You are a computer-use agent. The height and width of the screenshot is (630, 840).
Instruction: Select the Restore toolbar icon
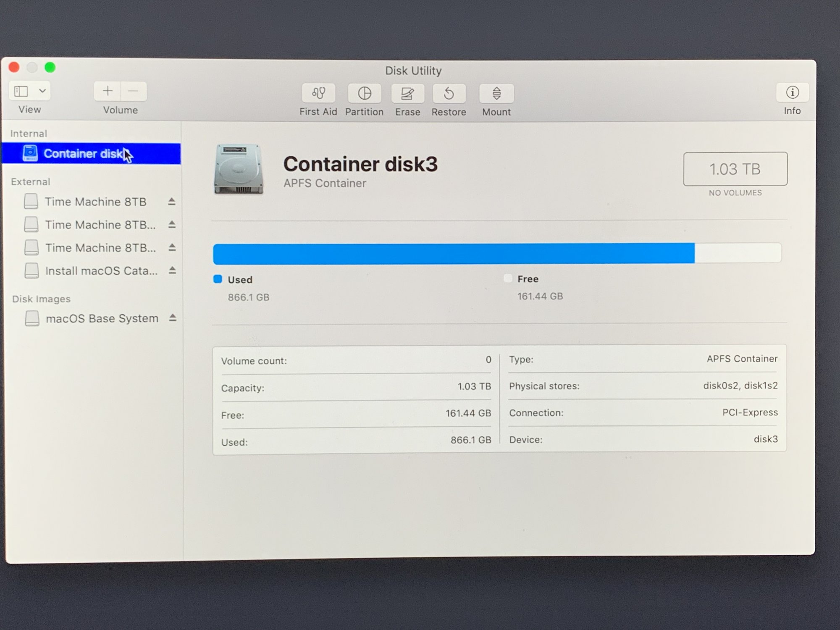pos(449,93)
